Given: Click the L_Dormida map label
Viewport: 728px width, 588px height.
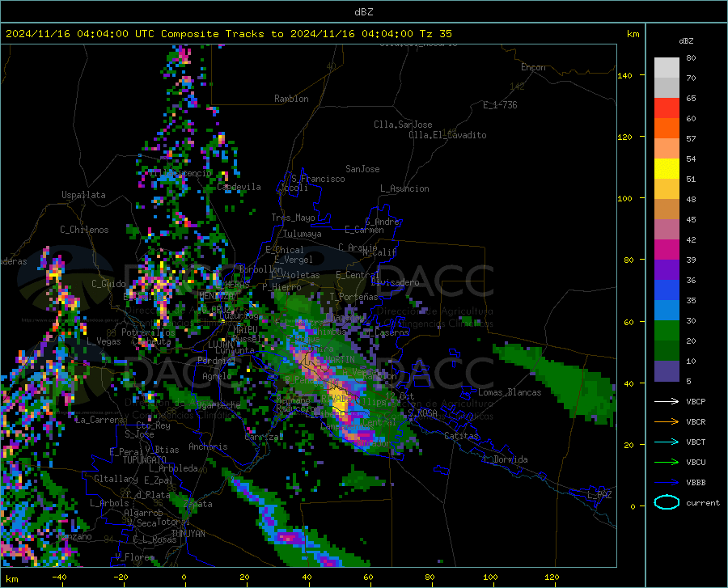Looking at the screenshot, I should [x=505, y=459].
